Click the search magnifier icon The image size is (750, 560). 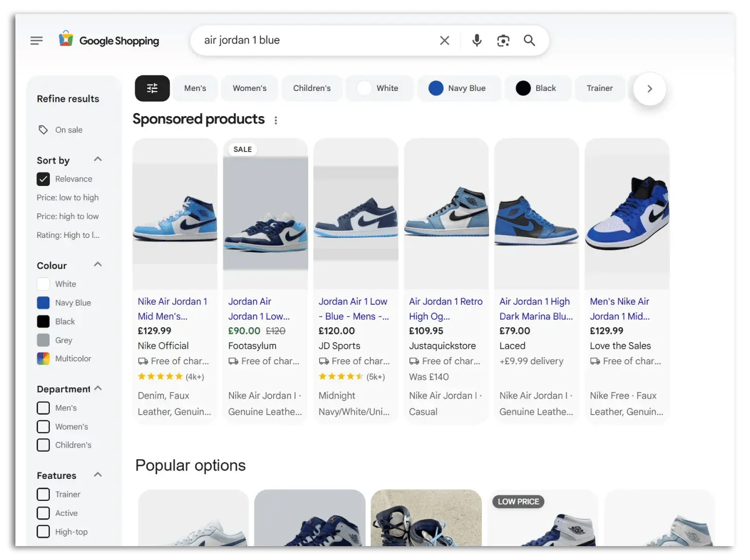pos(529,40)
